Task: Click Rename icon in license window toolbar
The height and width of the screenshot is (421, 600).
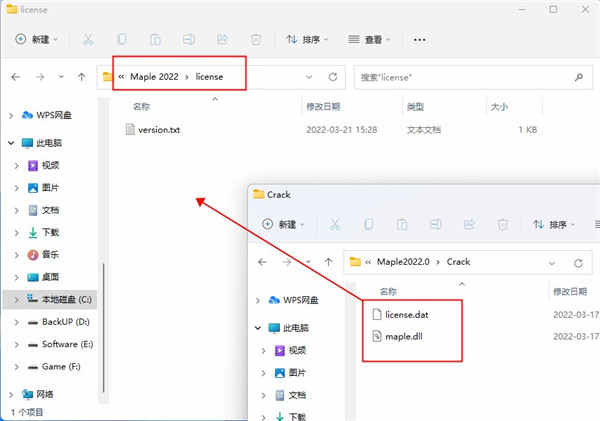Action: pyautogui.click(x=189, y=39)
